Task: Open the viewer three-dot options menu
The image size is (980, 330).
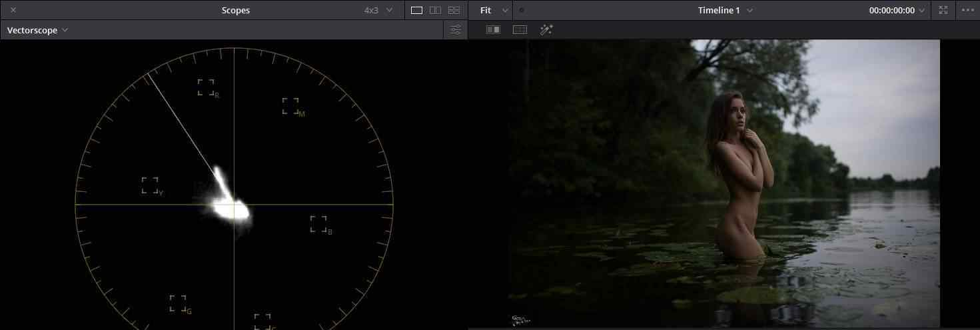Action: (x=967, y=10)
